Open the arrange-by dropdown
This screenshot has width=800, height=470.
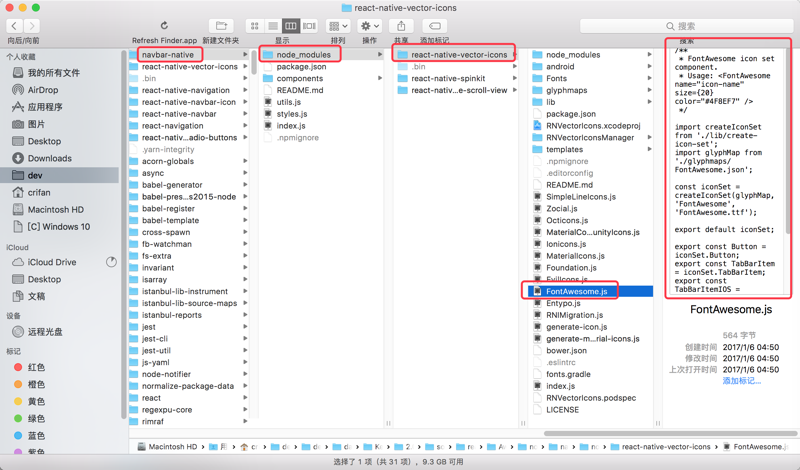pyautogui.click(x=338, y=26)
